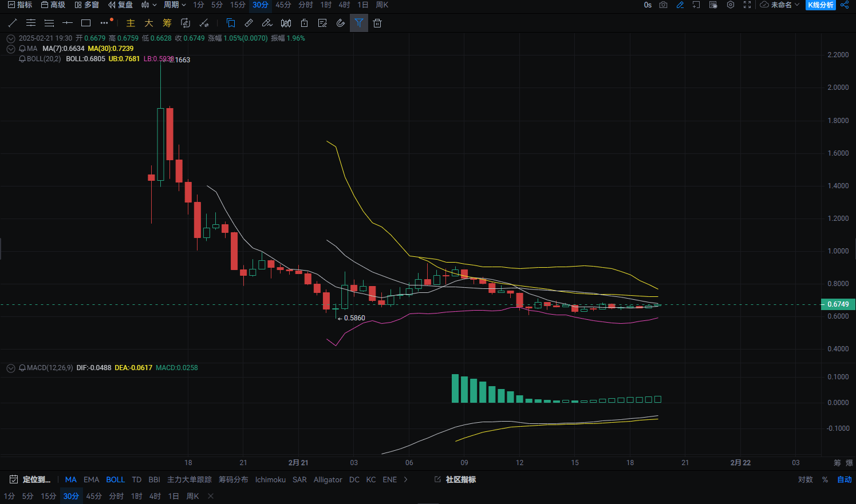Screen dimensions: 856x504
Task: Switch to 1日 in top period bar
Action: 363,5
